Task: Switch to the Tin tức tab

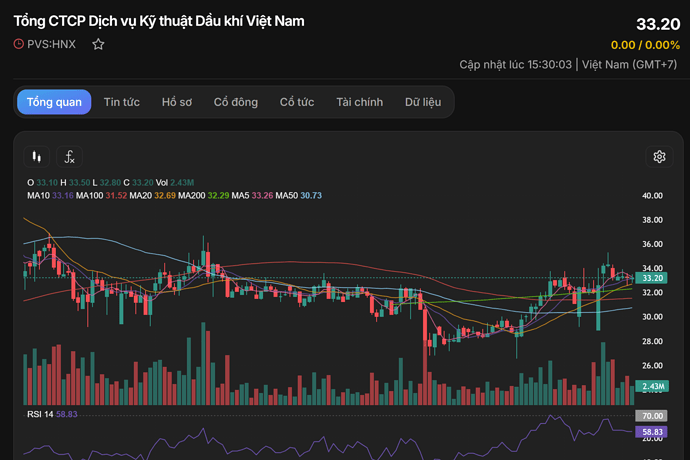Action: (122, 102)
